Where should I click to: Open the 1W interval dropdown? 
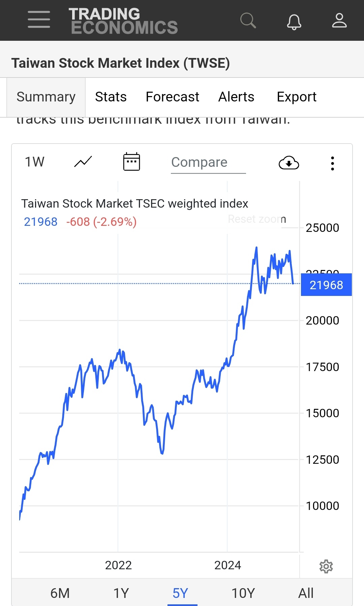pos(35,162)
